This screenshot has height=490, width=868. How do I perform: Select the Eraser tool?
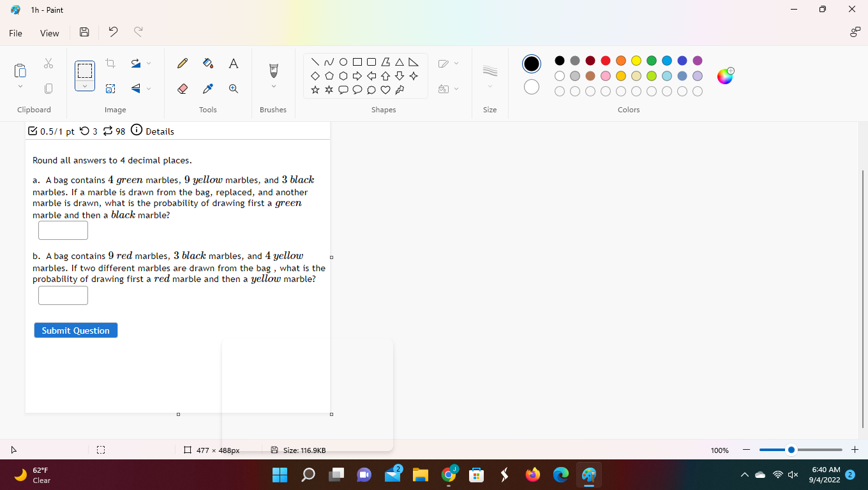tap(182, 89)
